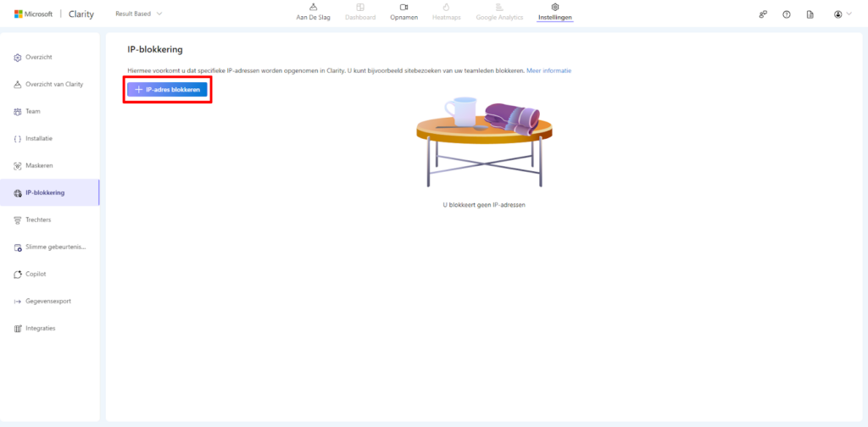
Task: Go to the Dashboard tab
Action: click(x=360, y=12)
